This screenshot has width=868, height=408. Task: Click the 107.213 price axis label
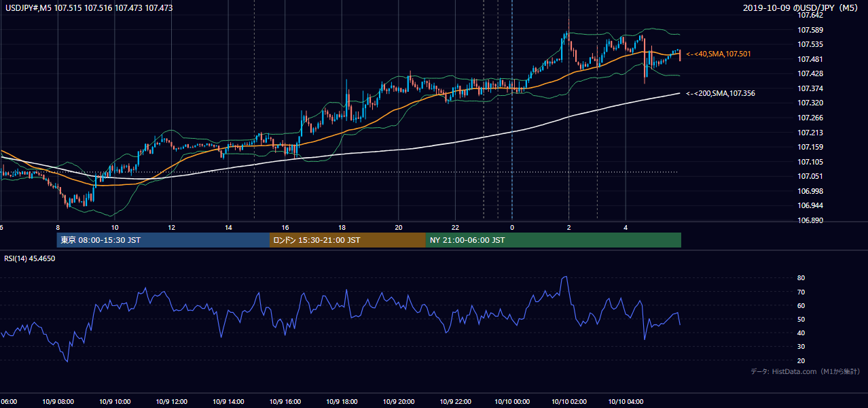(810, 133)
